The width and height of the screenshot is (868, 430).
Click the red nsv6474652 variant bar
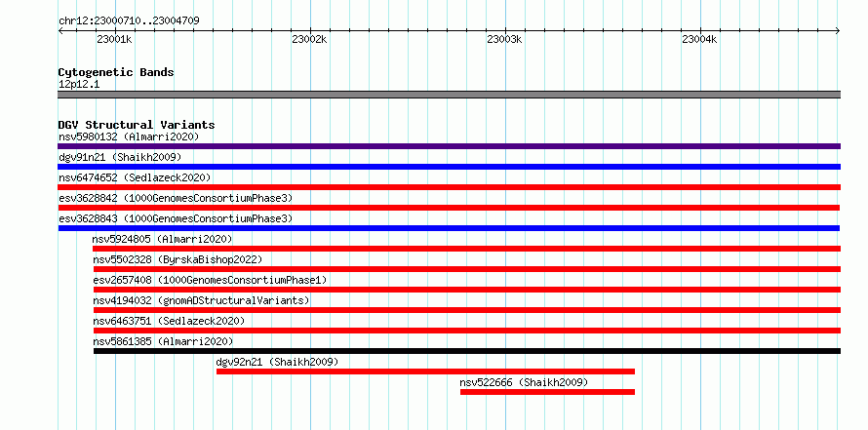coord(449,187)
